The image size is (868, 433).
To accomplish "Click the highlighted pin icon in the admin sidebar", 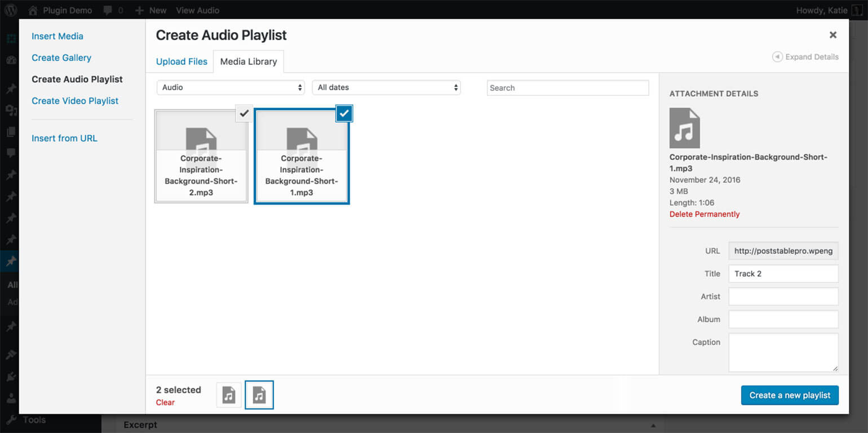I will pyautogui.click(x=11, y=260).
